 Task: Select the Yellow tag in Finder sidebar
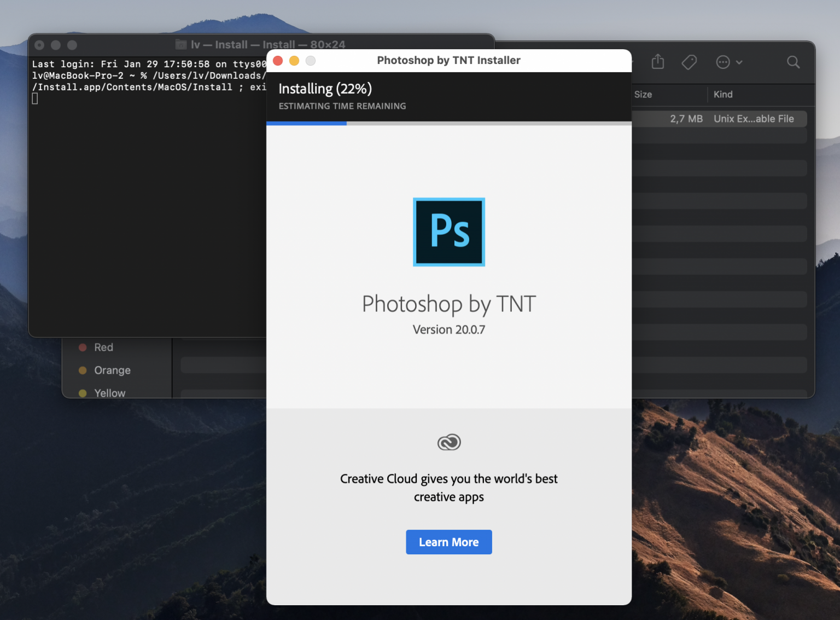pyautogui.click(x=102, y=393)
